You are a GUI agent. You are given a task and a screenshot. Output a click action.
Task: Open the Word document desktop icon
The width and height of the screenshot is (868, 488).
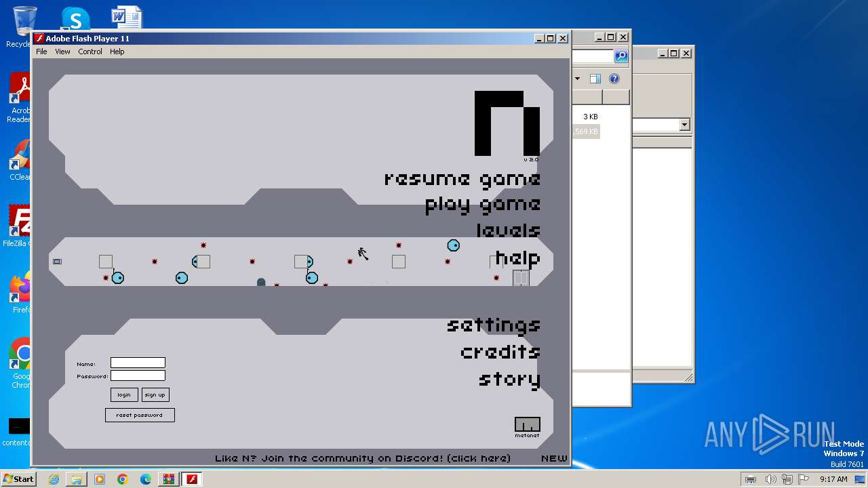coord(126,18)
